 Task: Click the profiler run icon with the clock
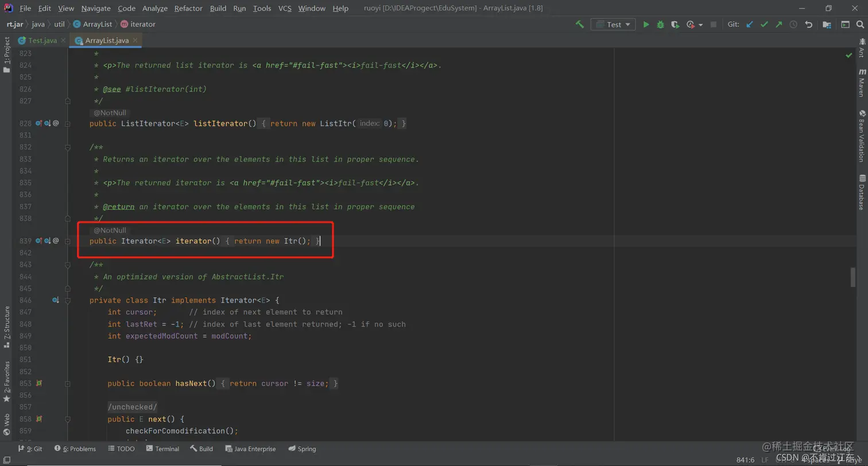coord(691,25)
